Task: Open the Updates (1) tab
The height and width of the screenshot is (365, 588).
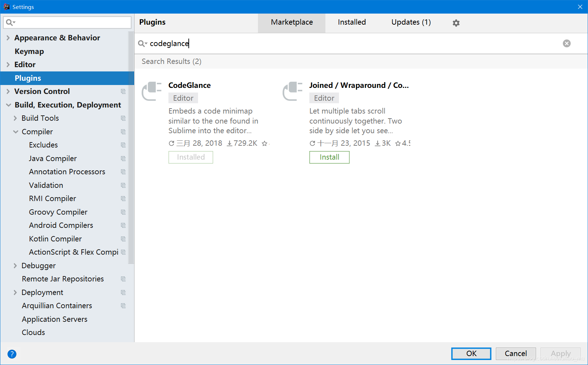Action: point(411,22)
